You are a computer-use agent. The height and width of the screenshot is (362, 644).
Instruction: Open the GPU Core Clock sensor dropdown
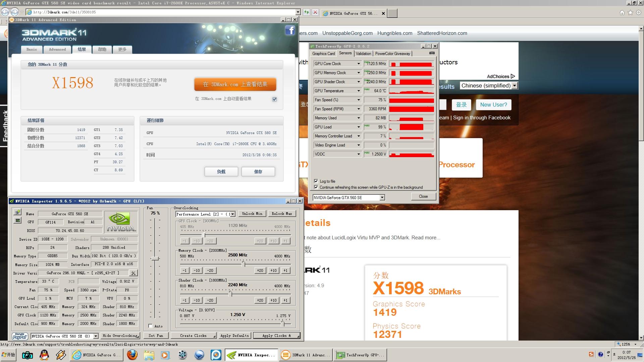[359, 64]
